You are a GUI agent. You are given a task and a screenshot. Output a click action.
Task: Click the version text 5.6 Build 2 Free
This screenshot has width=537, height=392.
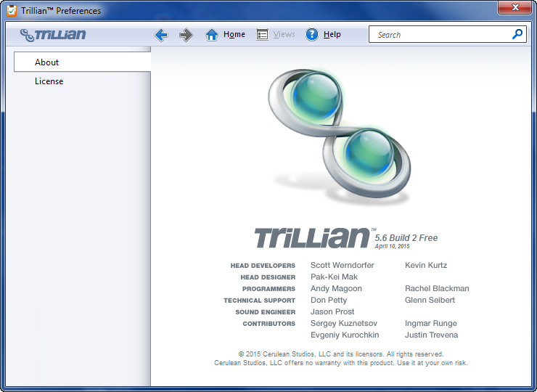tap(406, 238)
